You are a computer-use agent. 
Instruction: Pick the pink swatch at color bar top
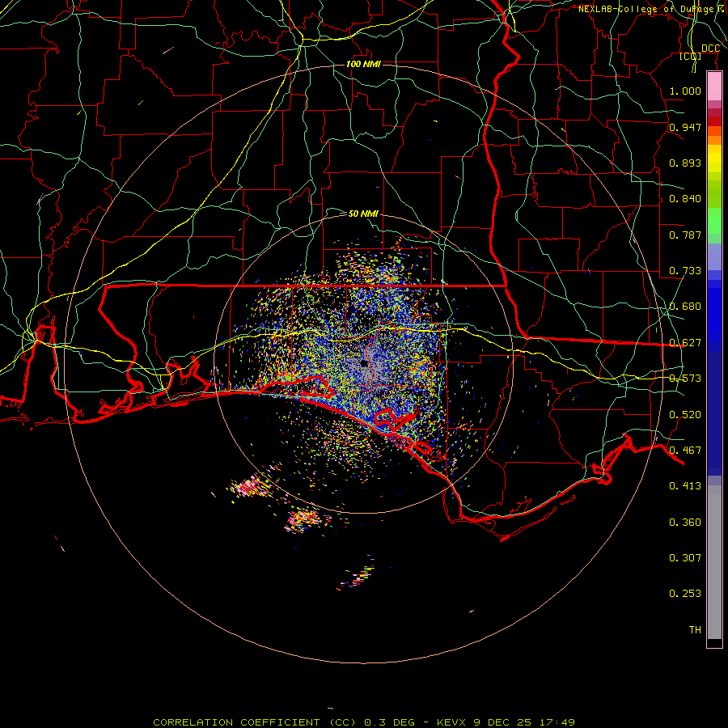(714, 87)
